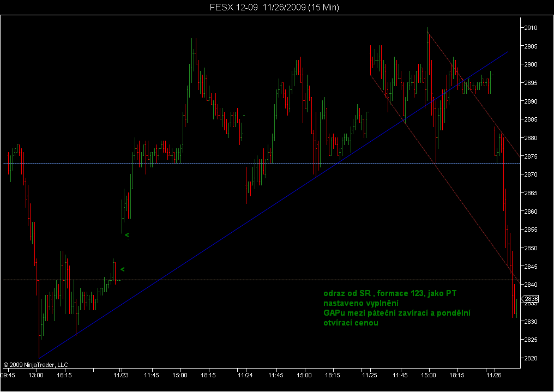Viewport: 554px width, 392px height.
Task: Click the 2890 price axis label
Action: (x=531, y=101)
